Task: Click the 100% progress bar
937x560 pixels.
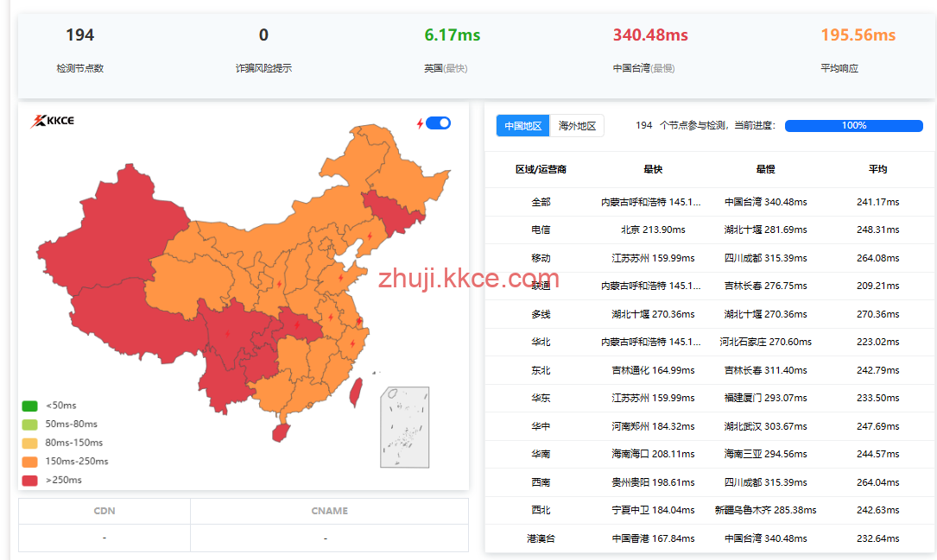Action: click(x=853, y=126)
